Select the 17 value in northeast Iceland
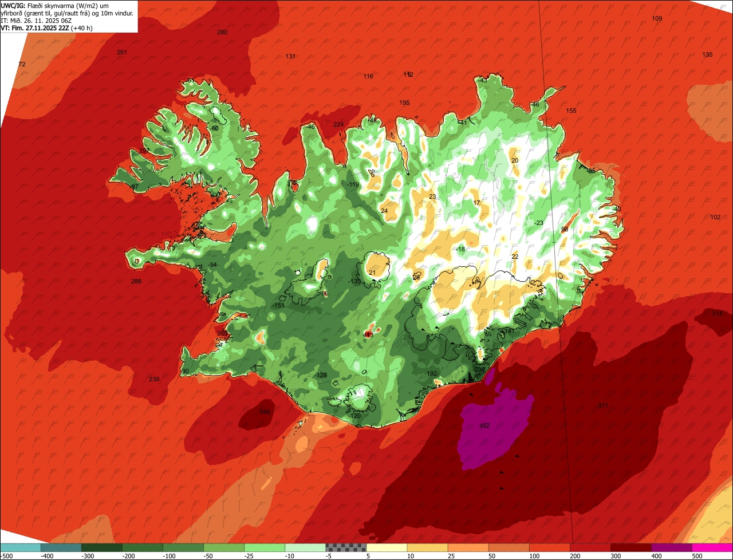 tap(476, 203)
